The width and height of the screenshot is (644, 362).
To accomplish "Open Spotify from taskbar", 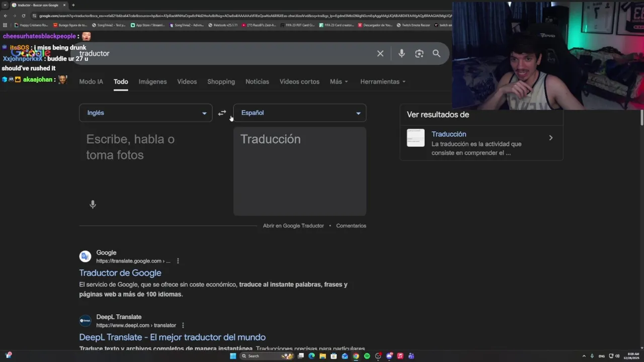I will pos(367,356).
